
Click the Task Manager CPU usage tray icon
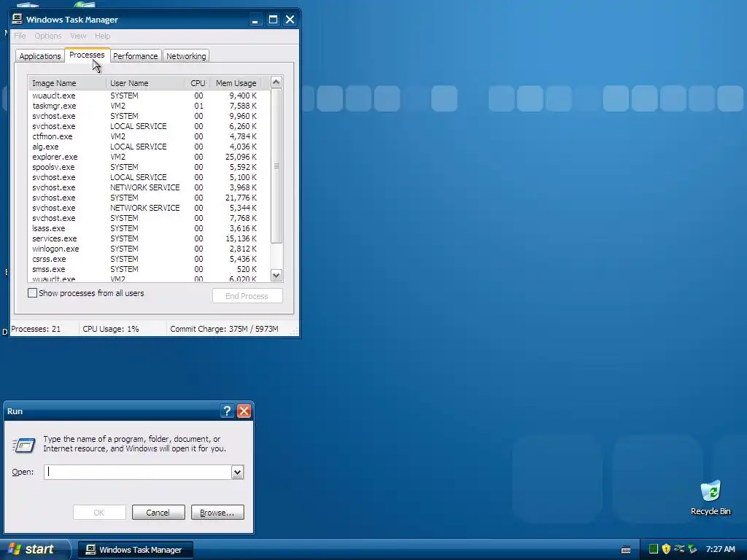pyautogui.click(x=653, y=549)
